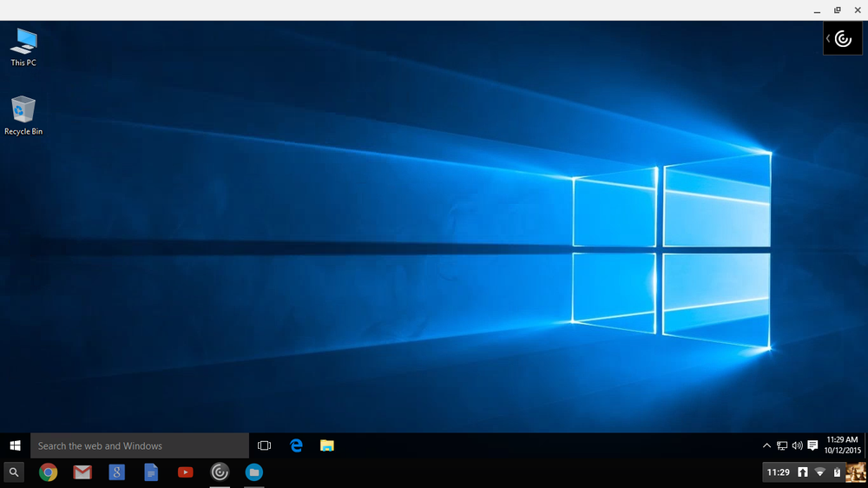Show hidden icons in the Windows tray
This screenshot has width=868, height=488.
click(x=766, y=445)
